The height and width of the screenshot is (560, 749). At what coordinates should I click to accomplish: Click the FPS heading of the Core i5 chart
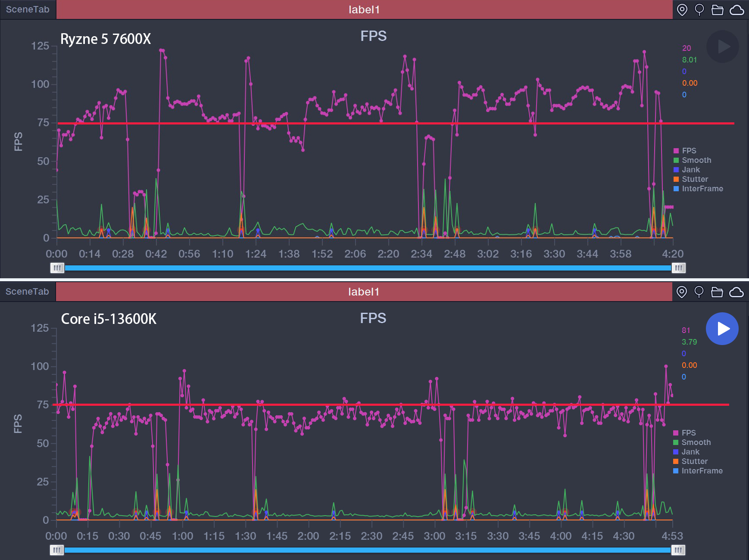[373, 318]
